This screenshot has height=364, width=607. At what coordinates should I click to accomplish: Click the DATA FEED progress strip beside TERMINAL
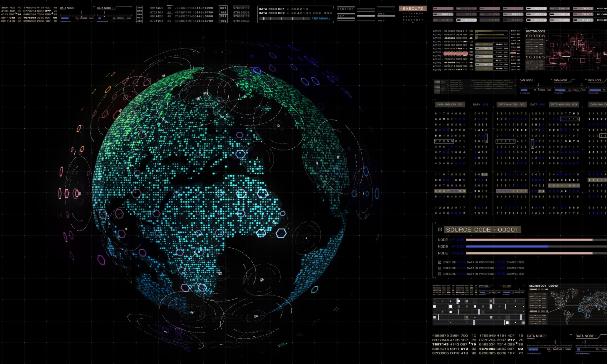pos(284,19)
